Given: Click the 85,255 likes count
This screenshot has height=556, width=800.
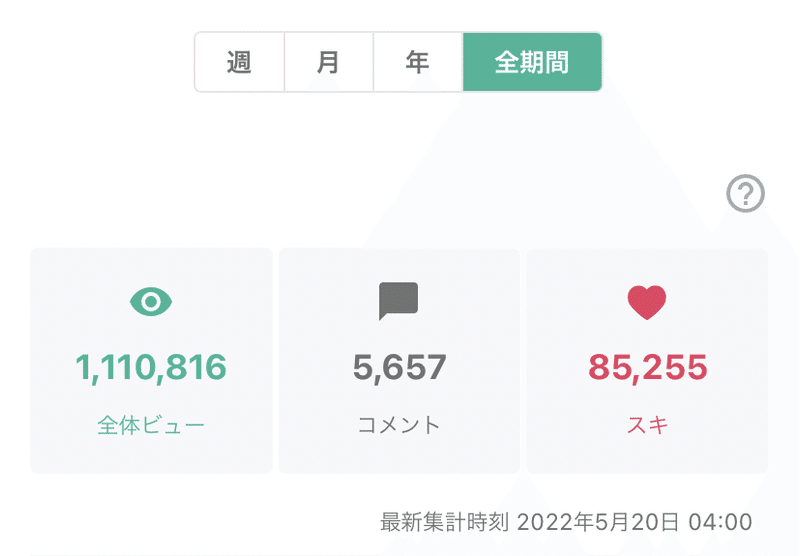Looking at the screenshot, I should [x=647, y=368].
